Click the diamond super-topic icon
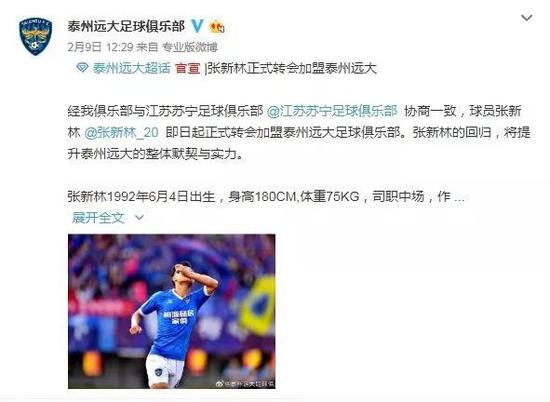Viewport: 550px width, 402px height. [x=82, y=67]
